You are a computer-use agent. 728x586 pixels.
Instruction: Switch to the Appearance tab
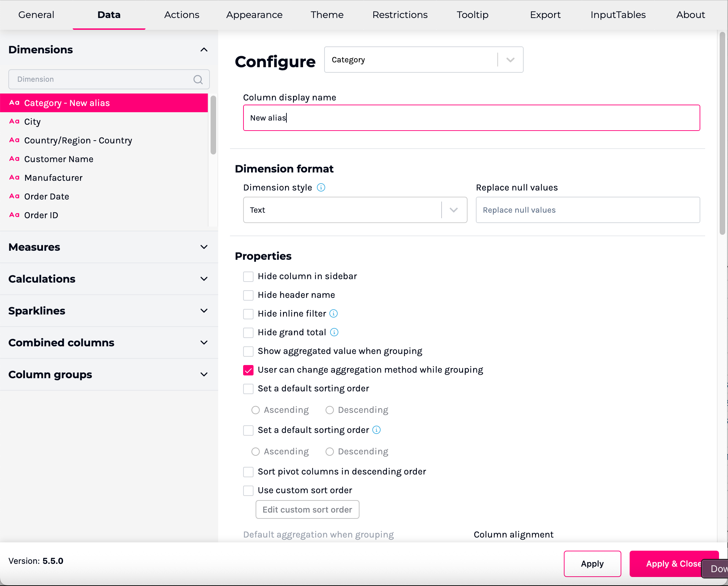[x=254, y=15]
